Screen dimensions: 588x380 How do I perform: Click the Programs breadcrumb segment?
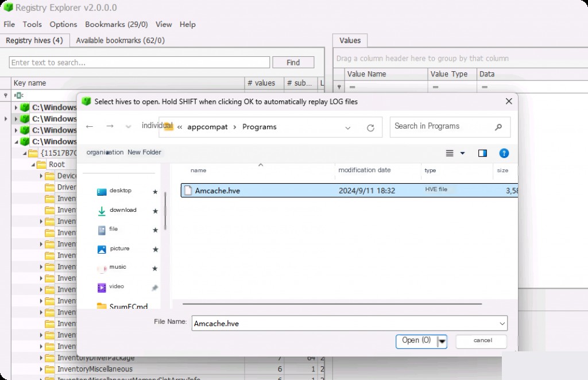click(259, 127)
